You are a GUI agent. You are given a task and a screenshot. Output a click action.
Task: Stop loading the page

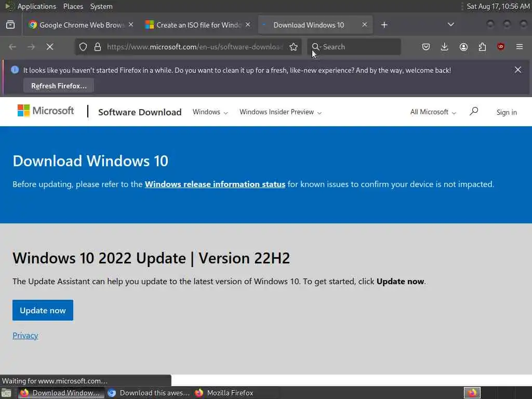(x=50, y=47)
